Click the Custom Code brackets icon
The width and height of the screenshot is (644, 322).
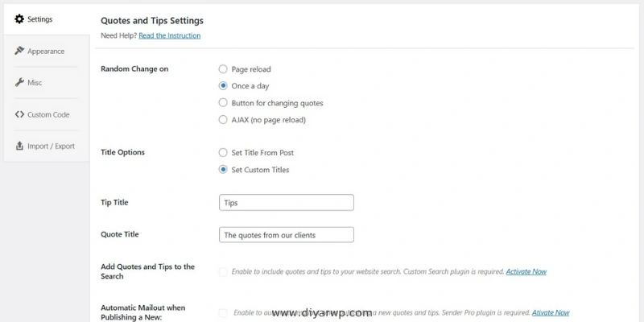click(x=19, y=114)
